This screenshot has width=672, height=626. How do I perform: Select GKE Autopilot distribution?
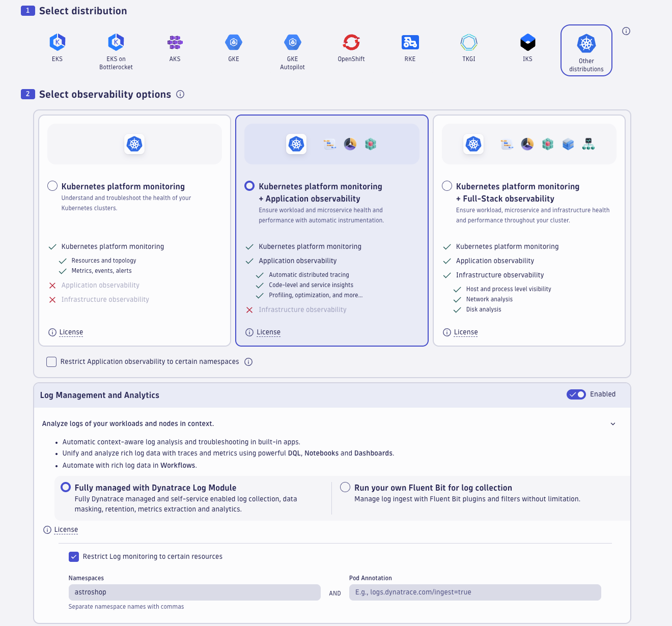(x=293, y=42)
